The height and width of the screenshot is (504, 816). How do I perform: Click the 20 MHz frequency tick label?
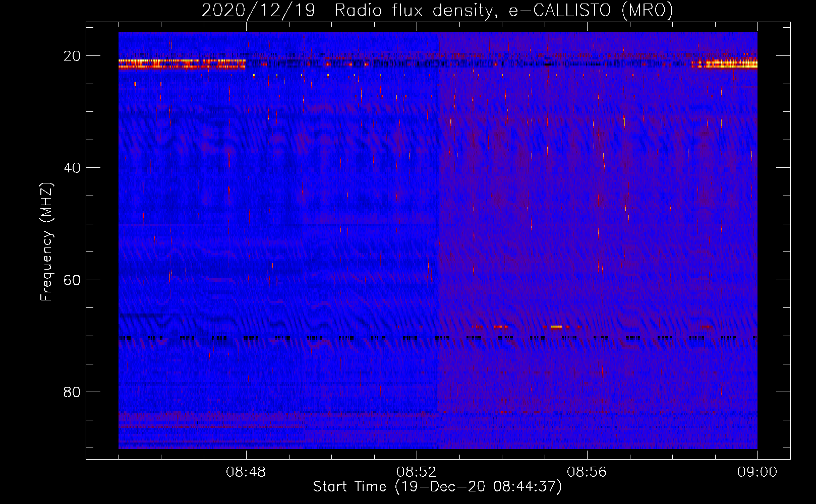[72, 56]
